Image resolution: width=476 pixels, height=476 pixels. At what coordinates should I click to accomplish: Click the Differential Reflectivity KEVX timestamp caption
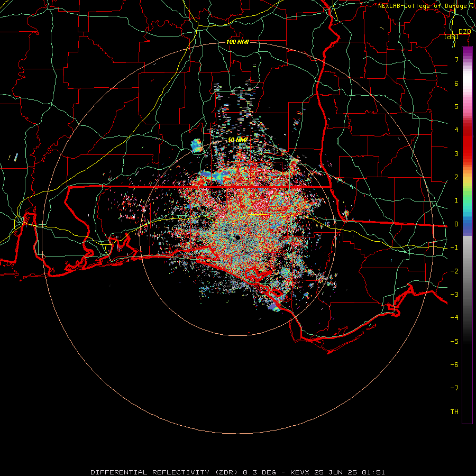point(237,472)
